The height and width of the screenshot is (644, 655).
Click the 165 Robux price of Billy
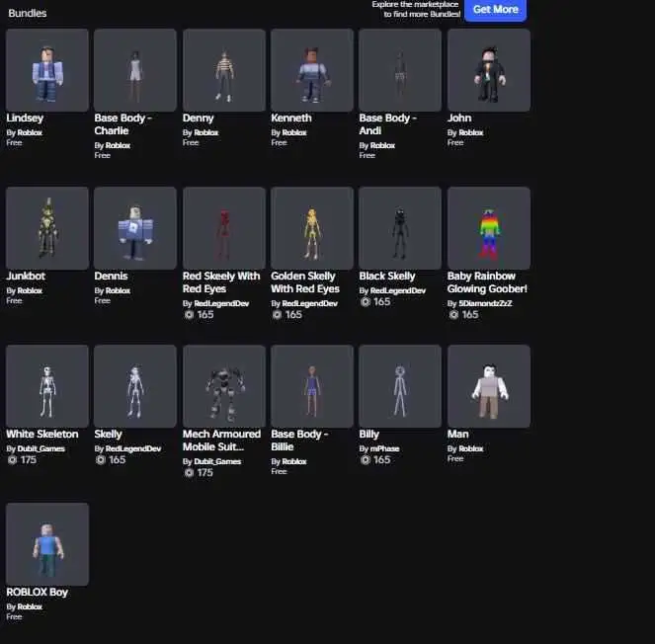click(x=381, y=460)
